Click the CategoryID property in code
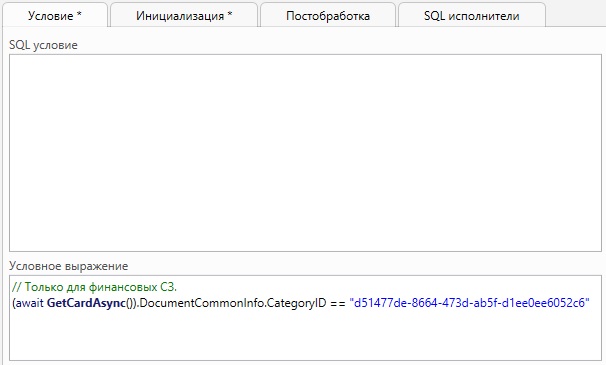This screenshot has height=365, width=606. [297, 303]
